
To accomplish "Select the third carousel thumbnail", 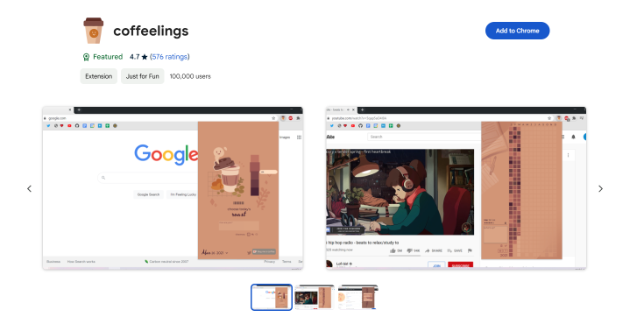I will pos(357,298).
